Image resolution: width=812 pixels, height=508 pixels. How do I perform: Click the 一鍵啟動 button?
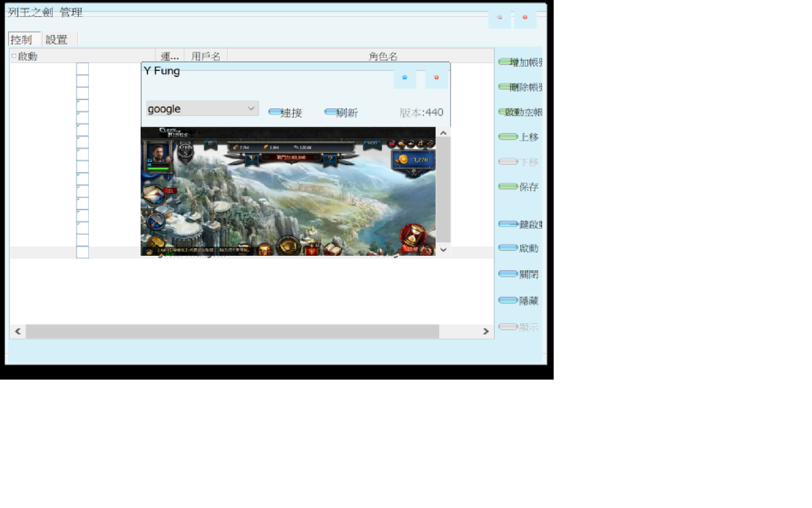[520, 224]
